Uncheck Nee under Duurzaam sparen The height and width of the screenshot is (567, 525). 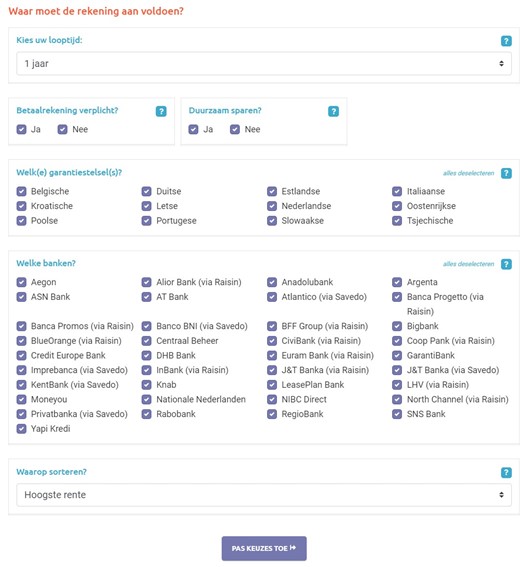[235, 129]
